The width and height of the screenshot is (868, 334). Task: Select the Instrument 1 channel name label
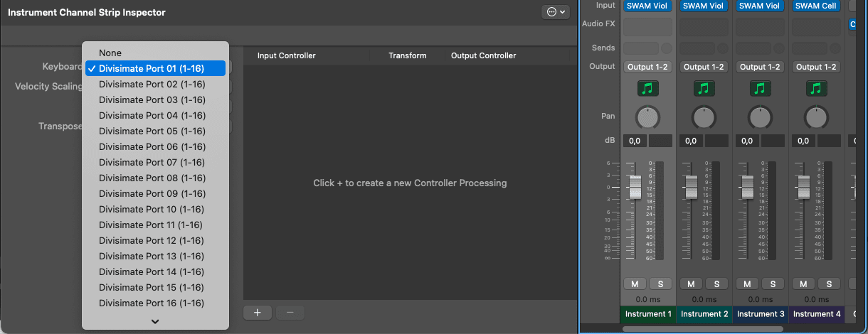pyautogui.click(x=647, y=313)
